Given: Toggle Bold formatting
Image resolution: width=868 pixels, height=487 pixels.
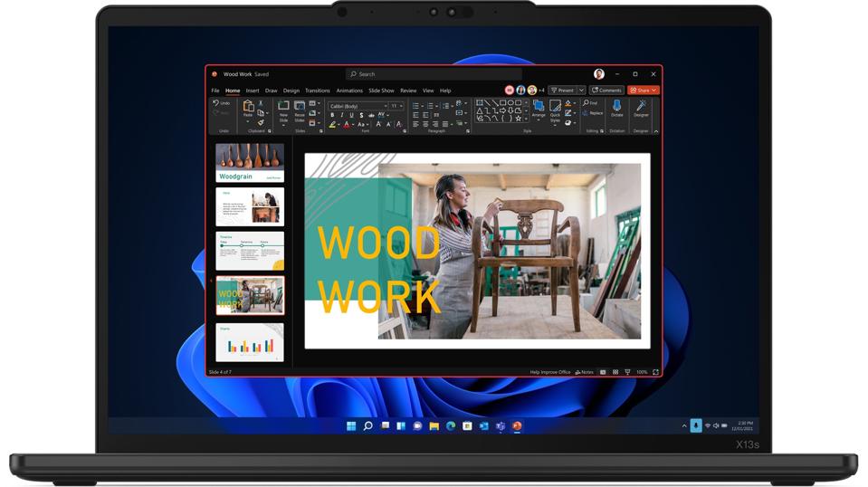Looking at the screenshot, I should 332,115.
